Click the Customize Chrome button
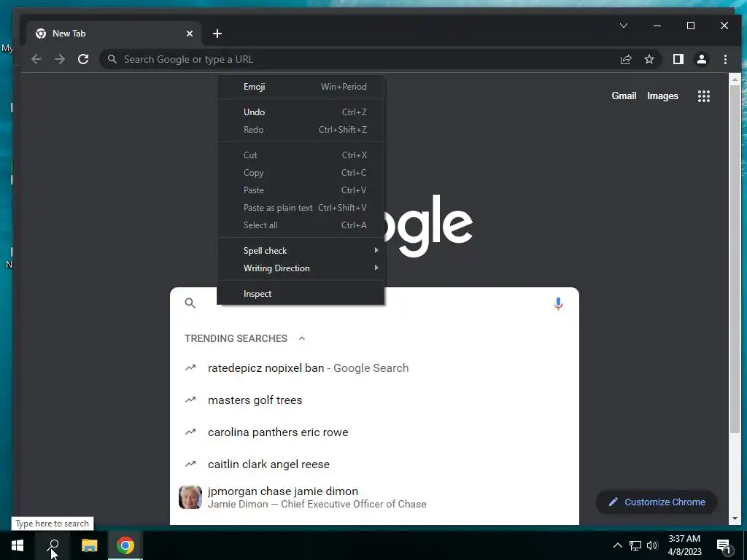747x560 pixels. [x=657, y=502]
